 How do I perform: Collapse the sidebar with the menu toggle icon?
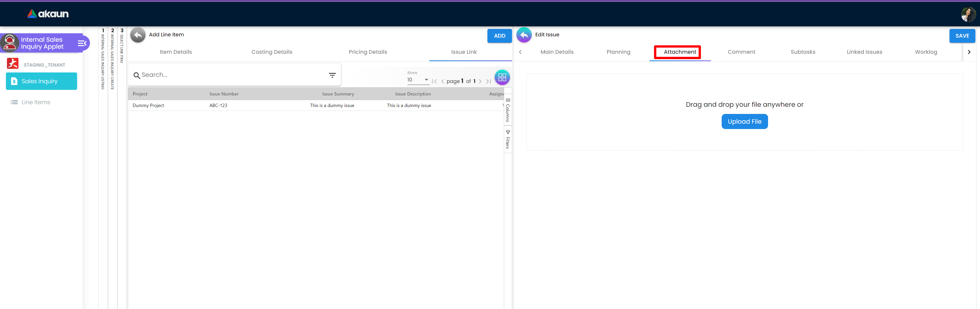pyautogui.click(x=82, y=43)
